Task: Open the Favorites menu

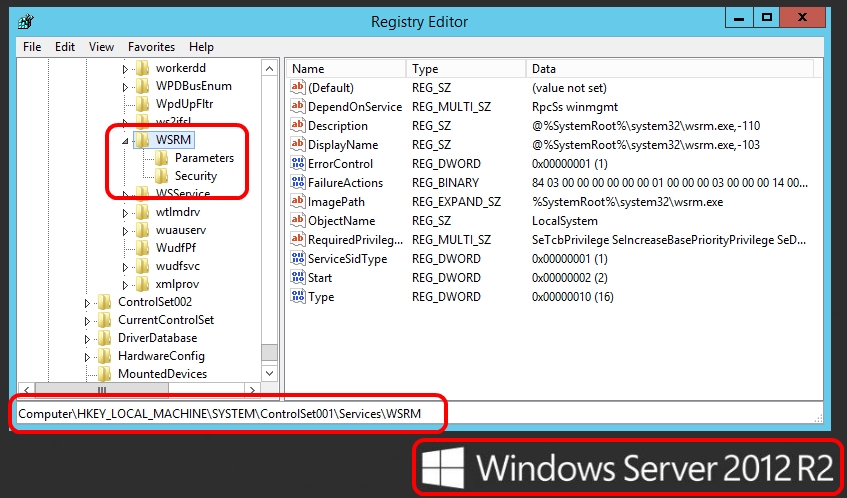Action: click(x=151, y=47)
